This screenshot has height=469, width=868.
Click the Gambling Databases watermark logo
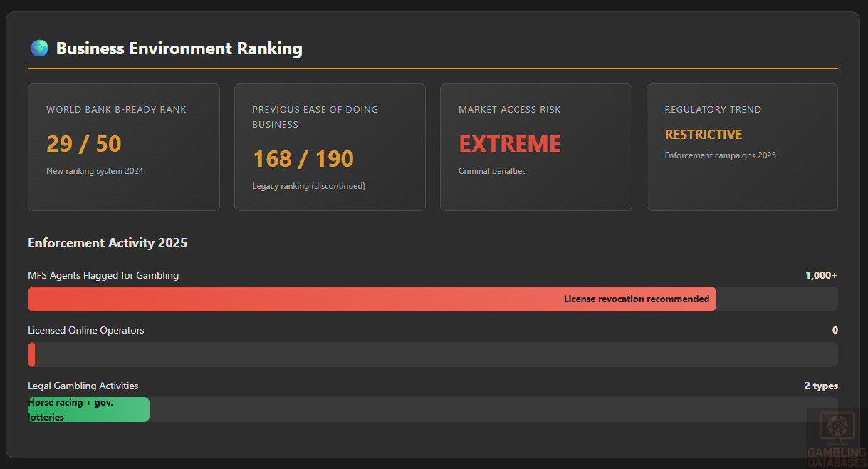point(837,437)
